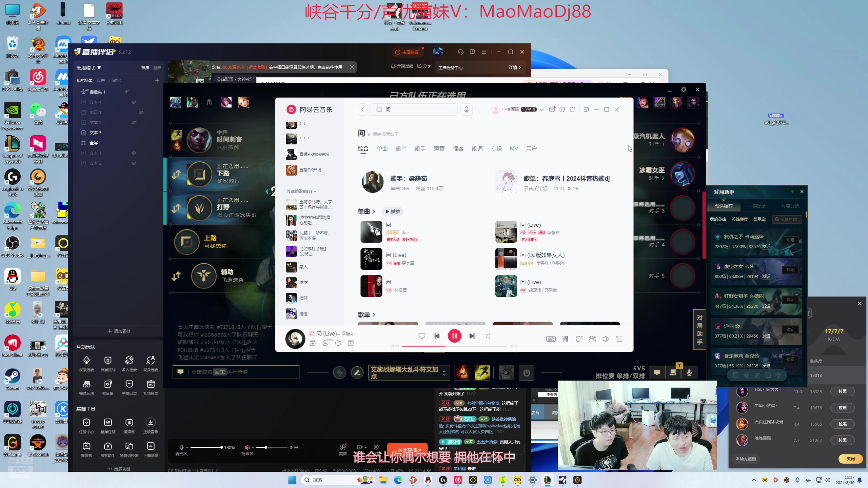Add current song to playlist icon
The width and height of the screenshot is (868, 488).
click(313, 343)
